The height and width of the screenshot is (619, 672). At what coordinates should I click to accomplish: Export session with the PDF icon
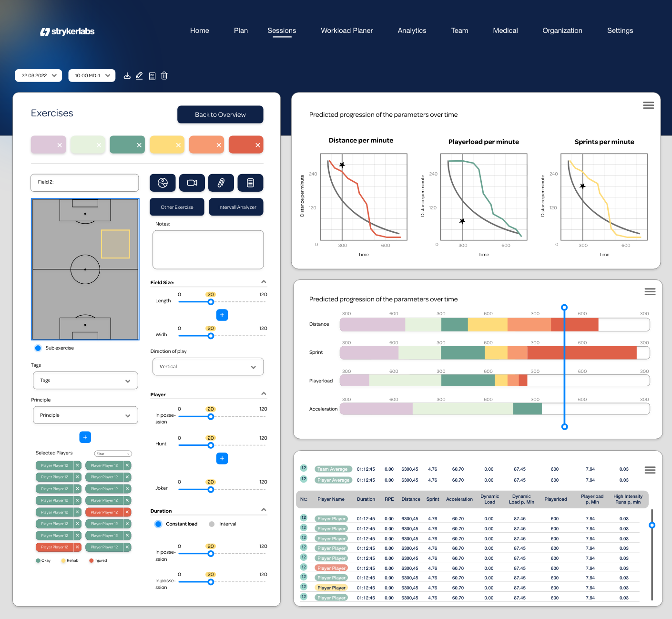[x=153, y=76]
